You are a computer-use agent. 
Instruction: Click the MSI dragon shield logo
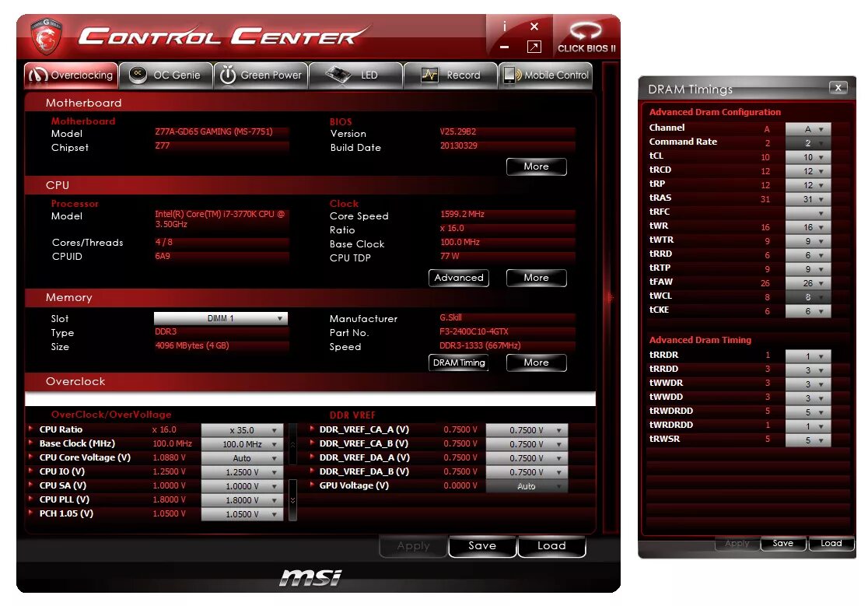(46, 36)
